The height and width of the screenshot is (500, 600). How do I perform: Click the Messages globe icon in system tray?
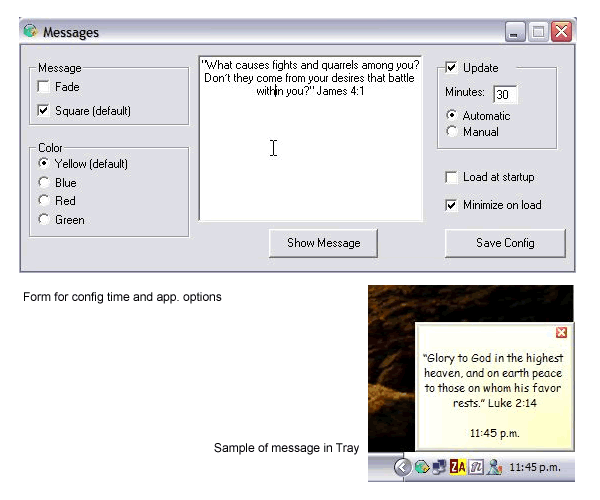click(x=421, y=467)
